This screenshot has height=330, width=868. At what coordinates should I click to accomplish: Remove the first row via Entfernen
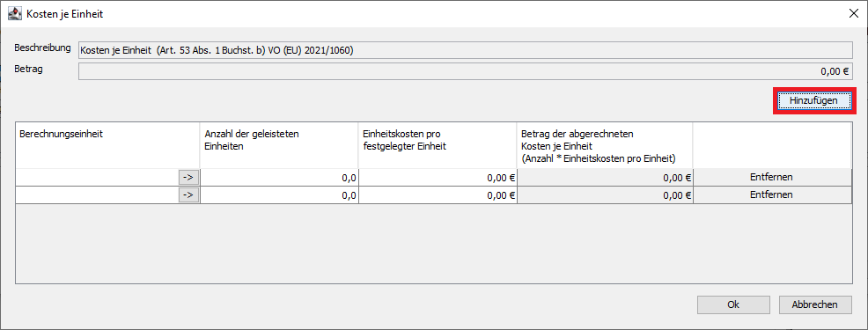point(772,177)
